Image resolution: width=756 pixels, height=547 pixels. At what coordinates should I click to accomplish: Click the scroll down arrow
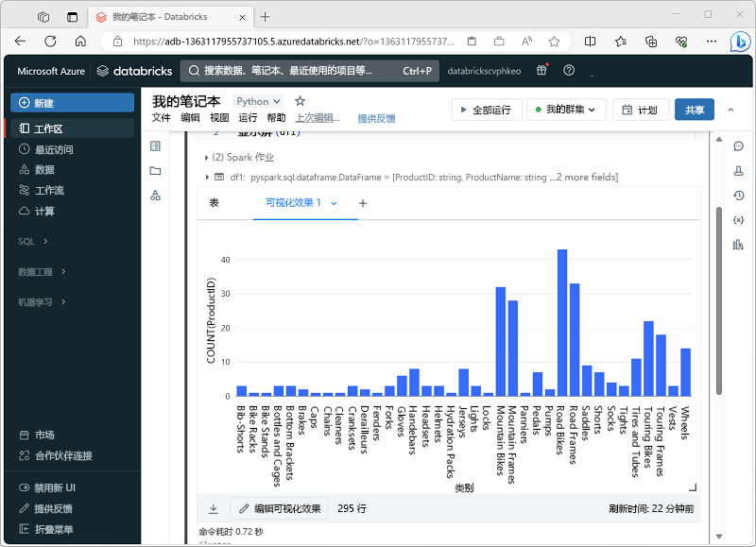pyautogui.click(x=719, y=536)
